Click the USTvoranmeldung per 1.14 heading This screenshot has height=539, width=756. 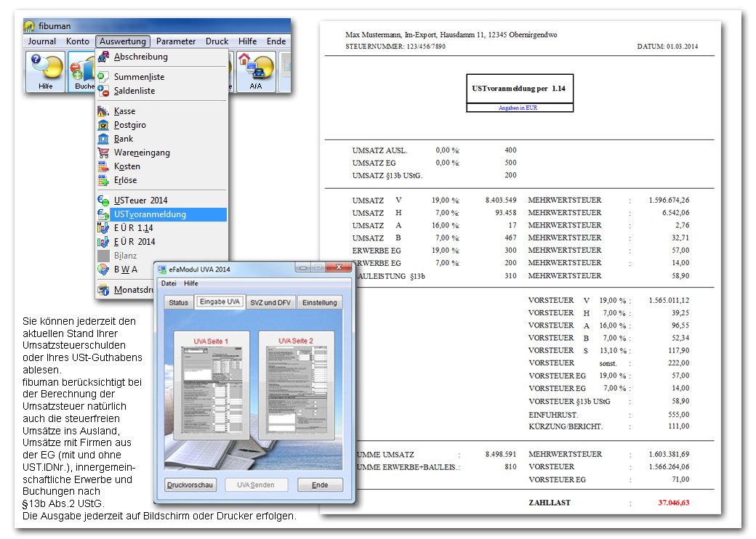pyautogui.click(x=519, y=89)
